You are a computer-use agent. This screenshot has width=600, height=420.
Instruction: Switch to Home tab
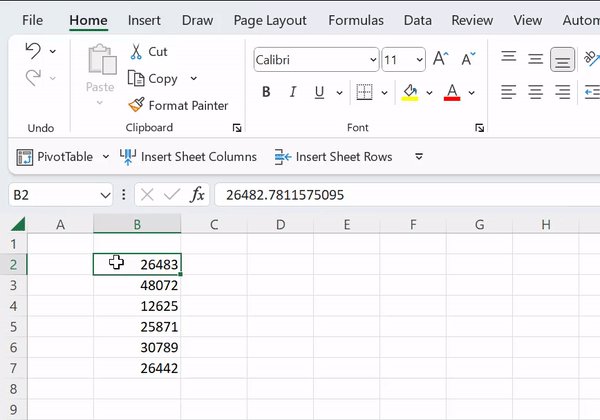coord(88,20)
